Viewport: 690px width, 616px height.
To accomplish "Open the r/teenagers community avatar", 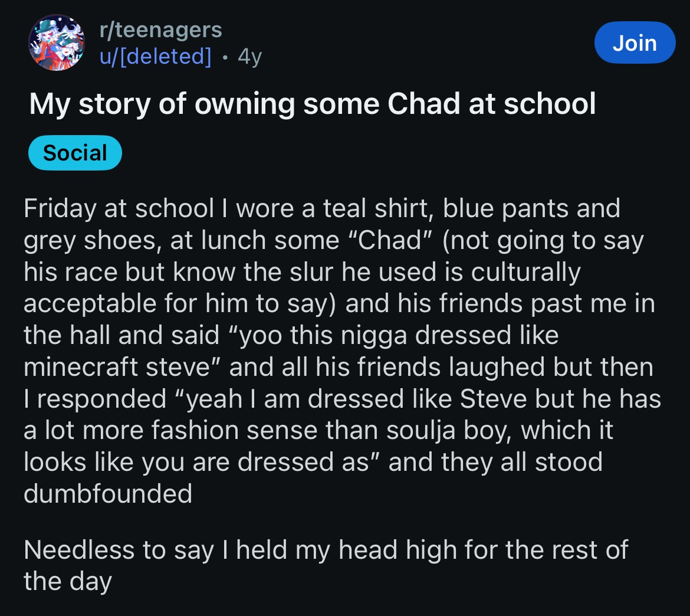I will (x=57, y=43).
